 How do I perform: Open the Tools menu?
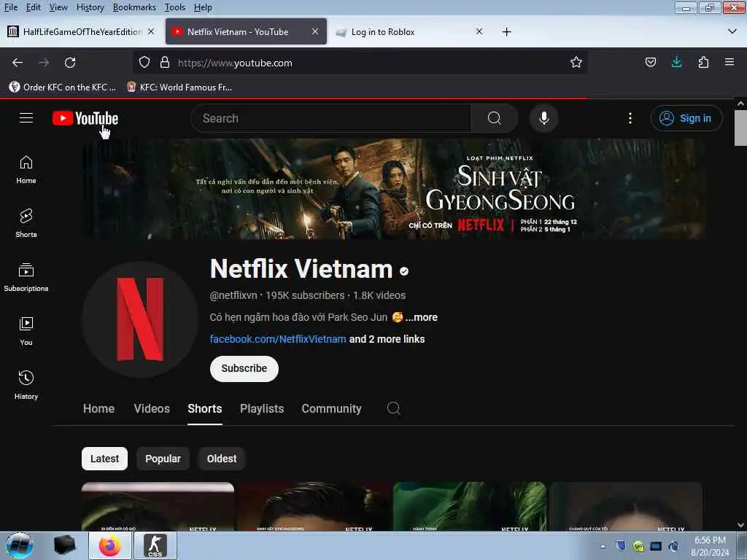[175, 7]
